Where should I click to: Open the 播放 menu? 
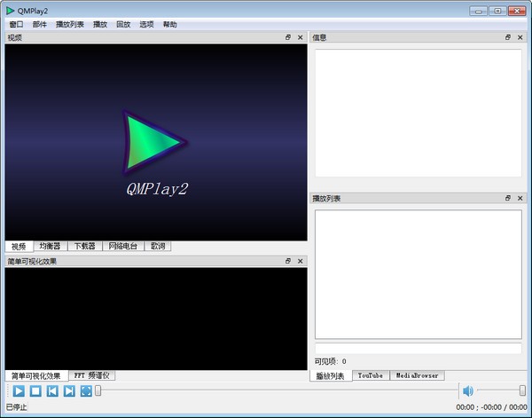[100, 25]
